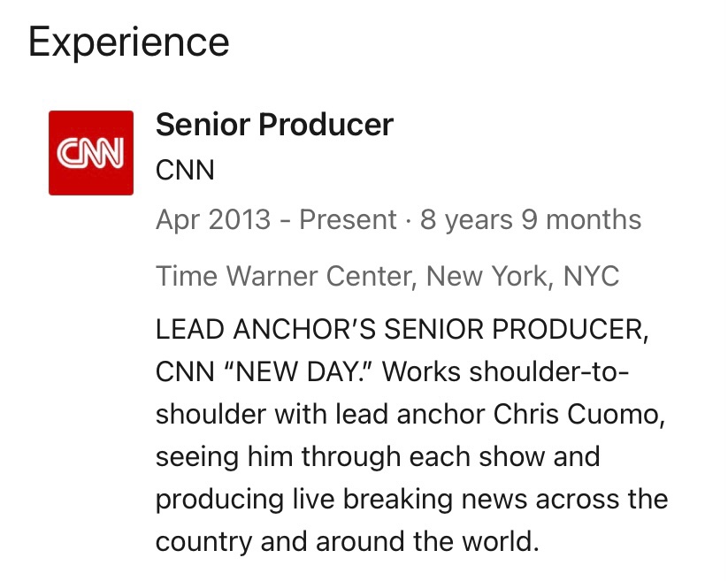Click the words Works shoulder-to-
Image resolution: width=728 pixels, height=581 pixels.
pos(506,372)
